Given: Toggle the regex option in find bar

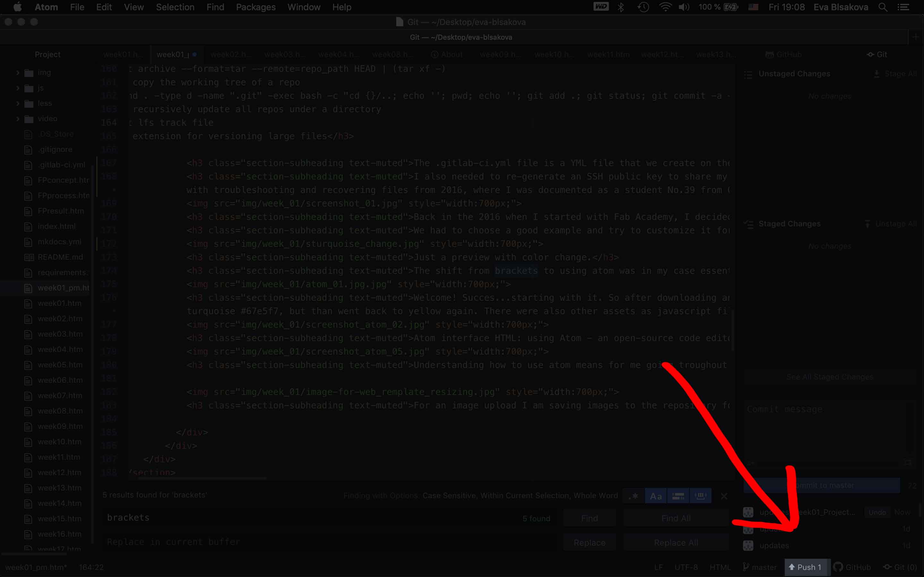Looking at the screenshot, I should [x=633, y=496].
